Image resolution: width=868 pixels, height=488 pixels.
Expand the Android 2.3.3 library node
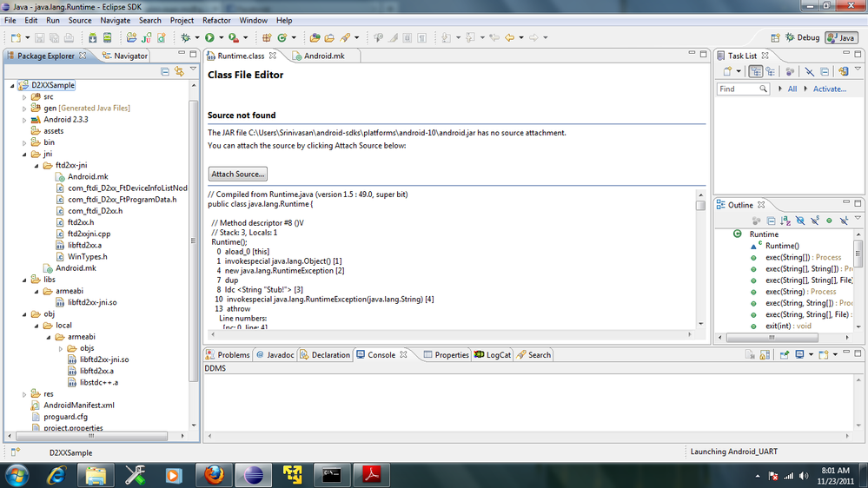click(x=24, y=120)
